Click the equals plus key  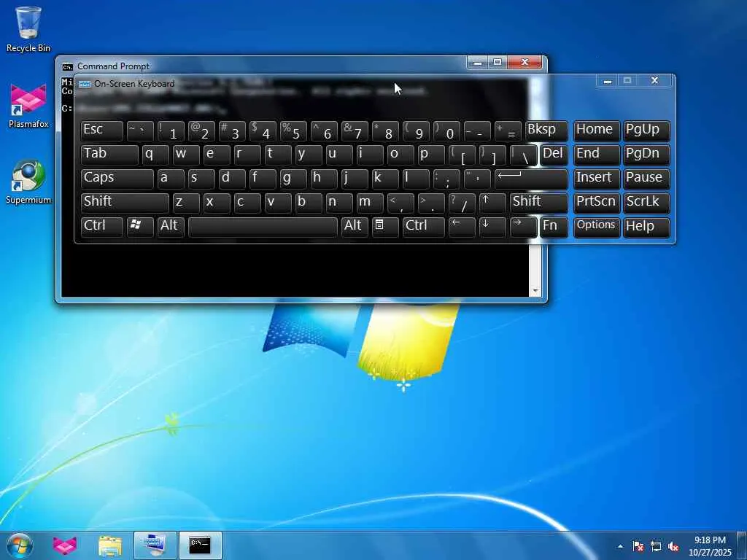[x=508, y=131]
